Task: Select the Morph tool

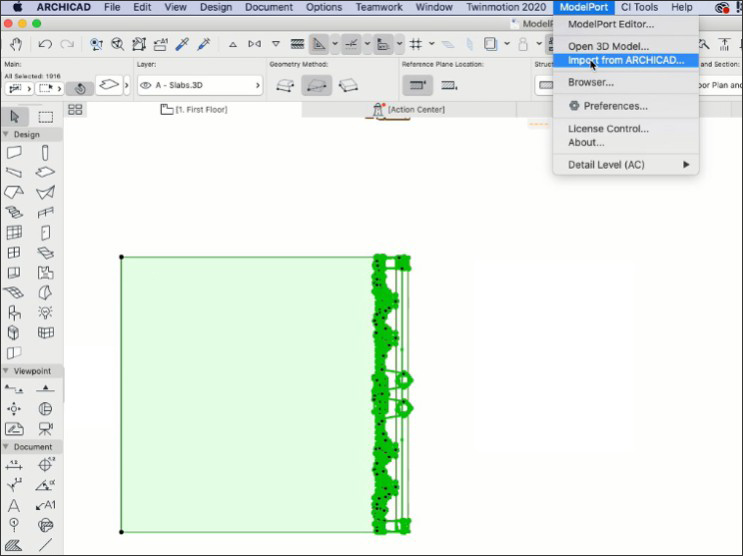Action: pos(45,292)
